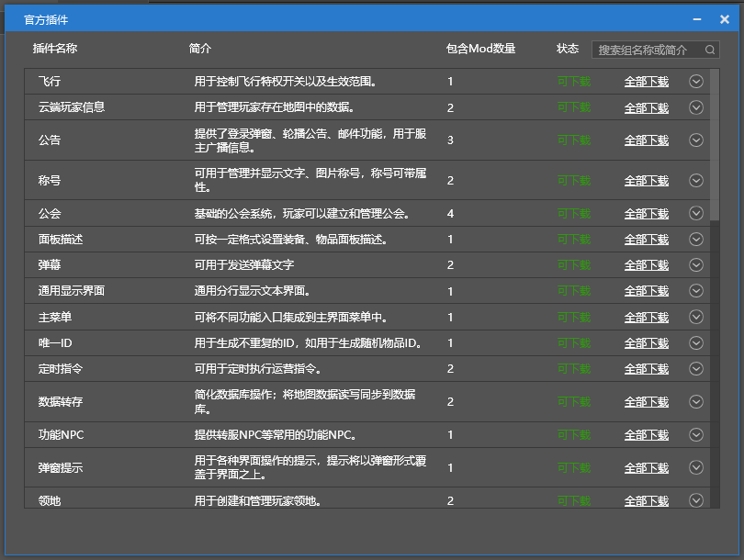The height and width of the screenshot is (560, 744).
Task: Expand the 定时指令 plugin row
Action: [695, 369]
